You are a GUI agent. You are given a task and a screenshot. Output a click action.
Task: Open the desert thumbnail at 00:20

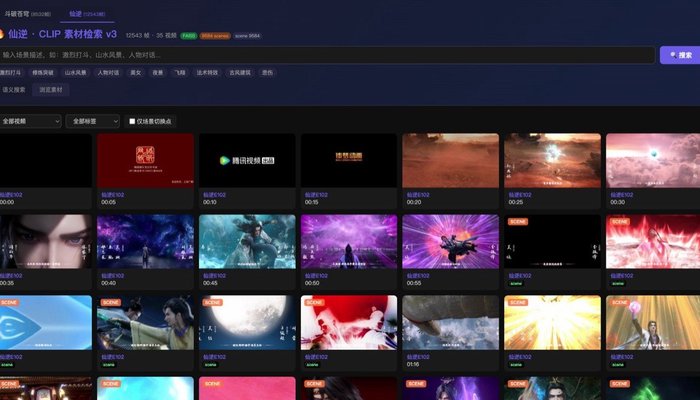tap(451, 160)
